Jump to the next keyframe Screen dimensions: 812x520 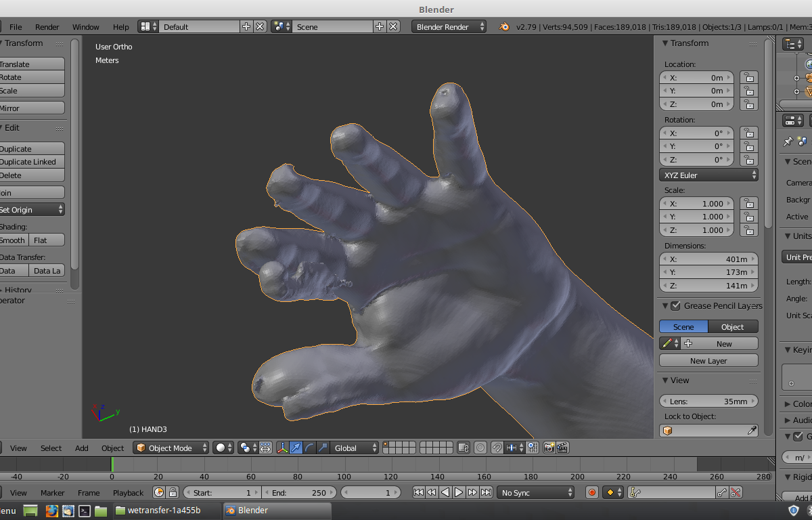coord(472,492)
